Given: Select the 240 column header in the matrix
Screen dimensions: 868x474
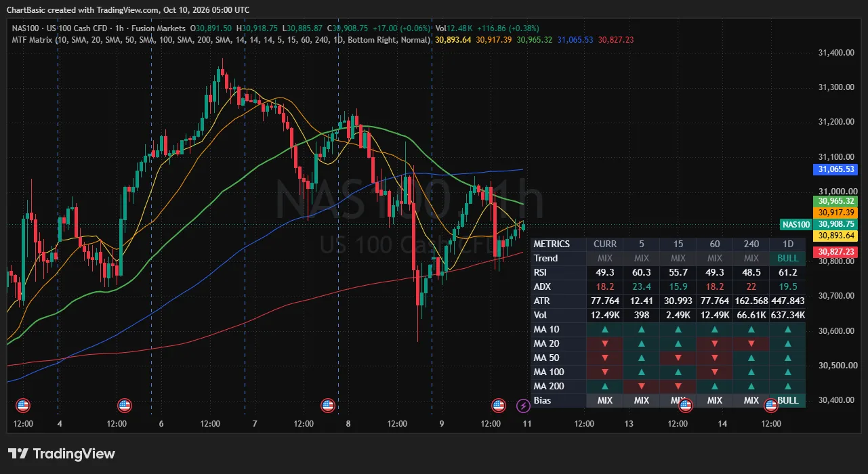Looking at the screenshot, I should pyautogui.click(x=751, y=244).
